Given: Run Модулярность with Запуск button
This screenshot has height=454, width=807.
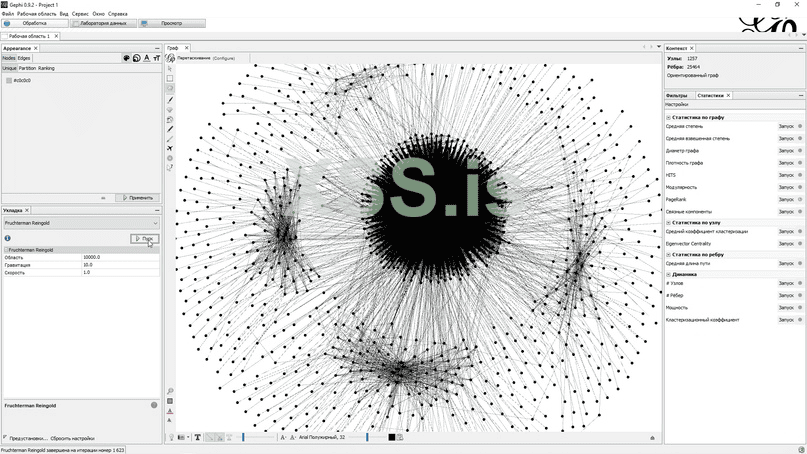Looking at the screenshot, I should 786,187.
